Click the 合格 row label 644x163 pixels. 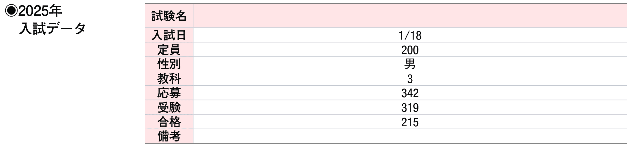169,122
